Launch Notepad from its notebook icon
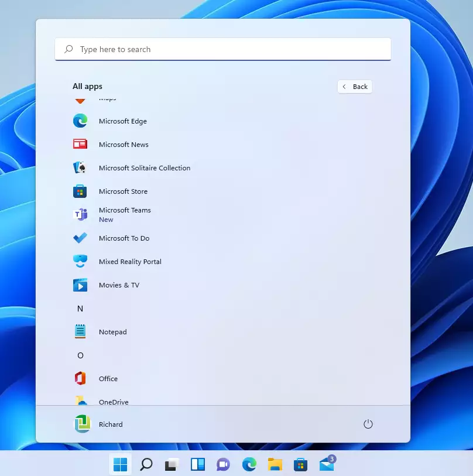 80,331
